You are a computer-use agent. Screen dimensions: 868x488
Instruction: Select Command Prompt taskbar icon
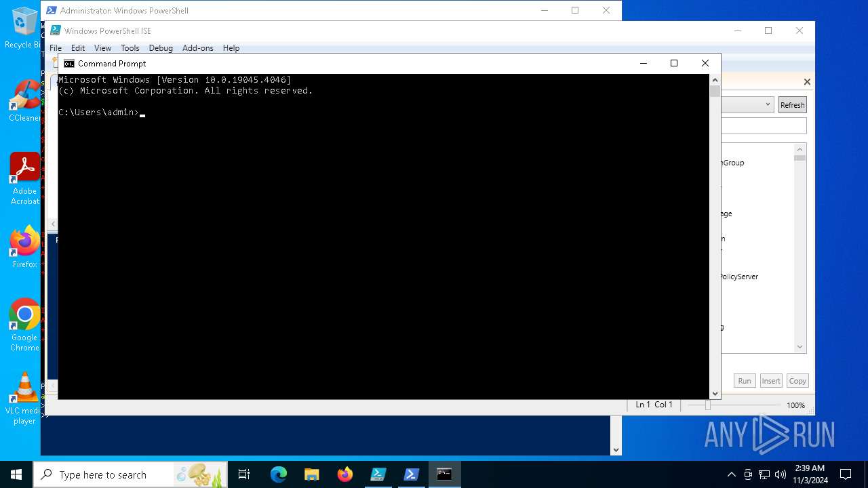pyautogui.click(x=444, y=474)
